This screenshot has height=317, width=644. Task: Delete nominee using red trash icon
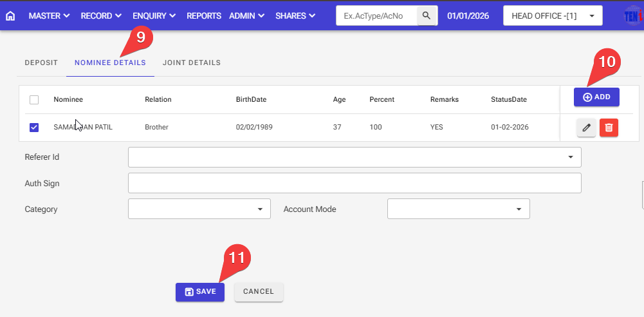click(609, 128)
